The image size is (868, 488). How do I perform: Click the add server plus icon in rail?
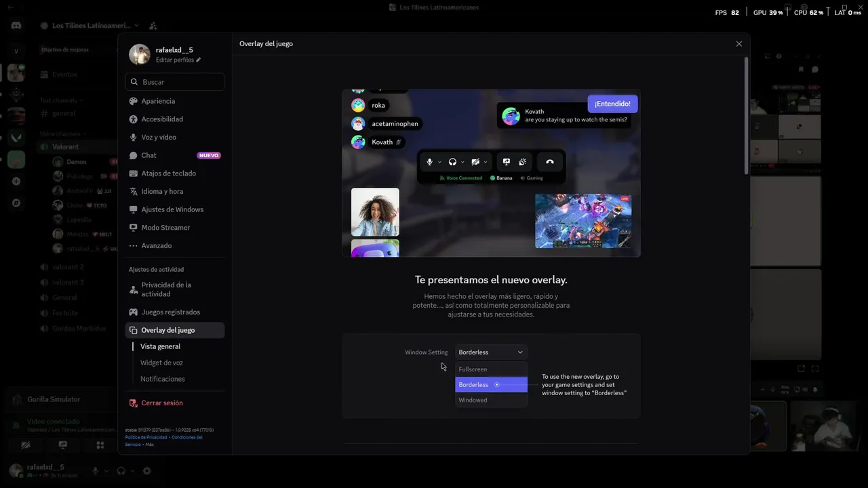16,182
